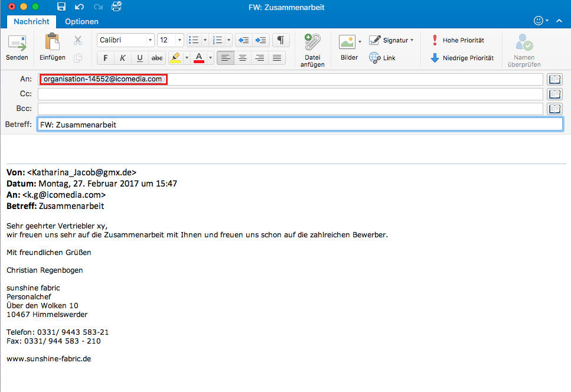Switch to the Optionen tab

click(81, 22)
